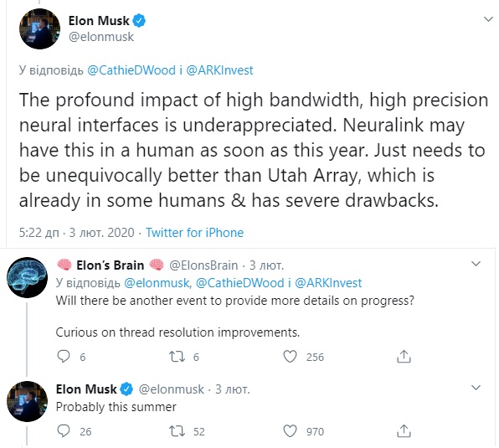The image size is (499, 448).
Task: Open main tweet options chevron
Action: click(x=488, y=19)
